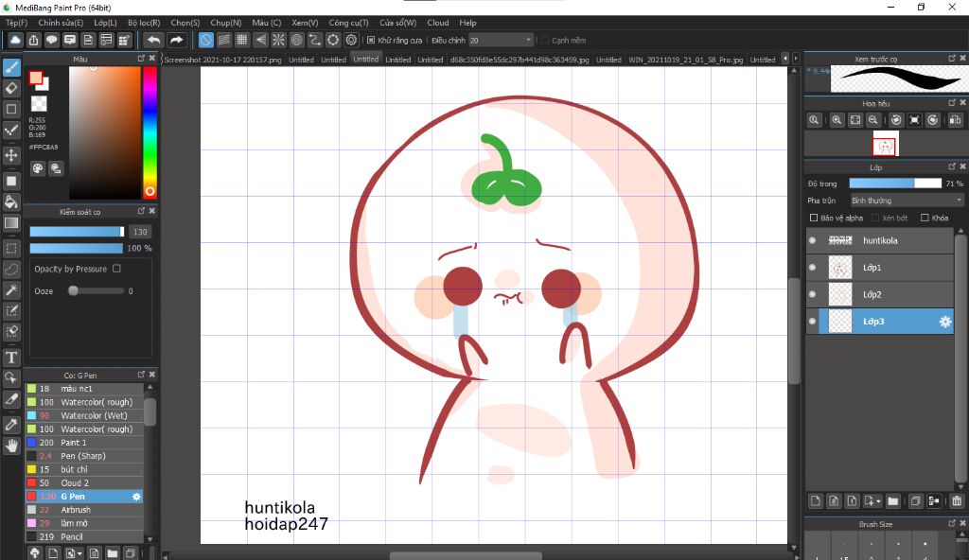Viewport: 969px width, 560px height.
Task: Select the Move tool
Action: 11,154
